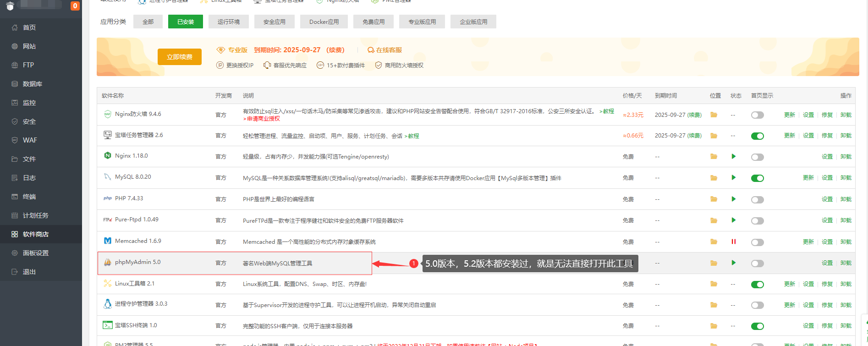Viewport: 868px width, 346px height.
Task: Disable homepage display for Linux工具箱
Action: 758,285
